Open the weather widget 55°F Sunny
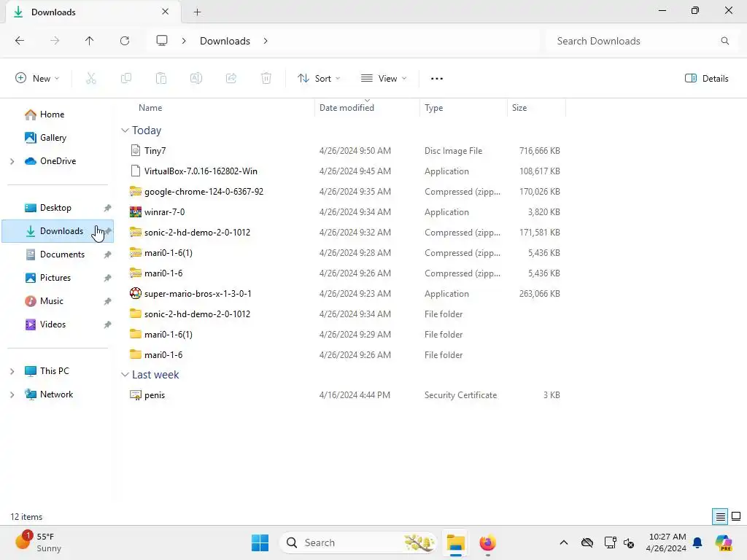Viewport: 747px width, 560px height. [38, 542]
